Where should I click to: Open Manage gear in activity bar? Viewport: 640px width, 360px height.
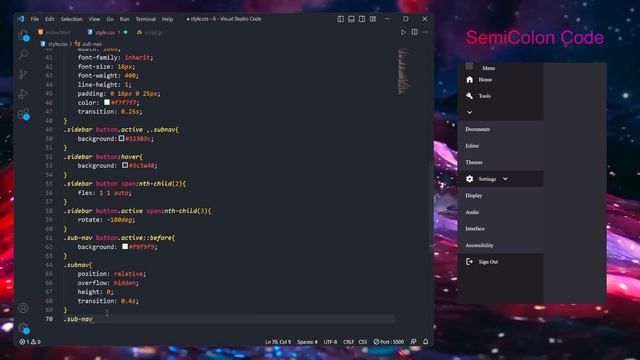23,327
